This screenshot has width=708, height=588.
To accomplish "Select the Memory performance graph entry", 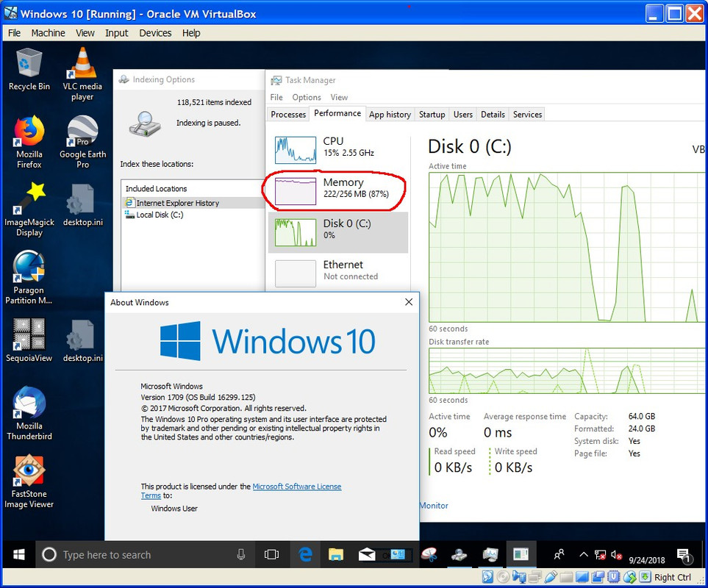I will [338, 191].
